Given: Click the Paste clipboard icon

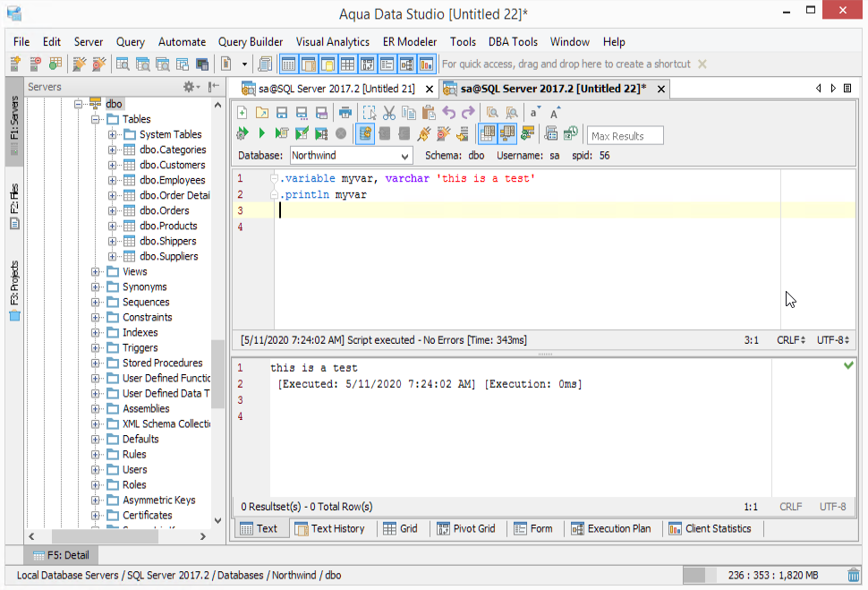Looking at the screenshot, I should tap(429, 113).
